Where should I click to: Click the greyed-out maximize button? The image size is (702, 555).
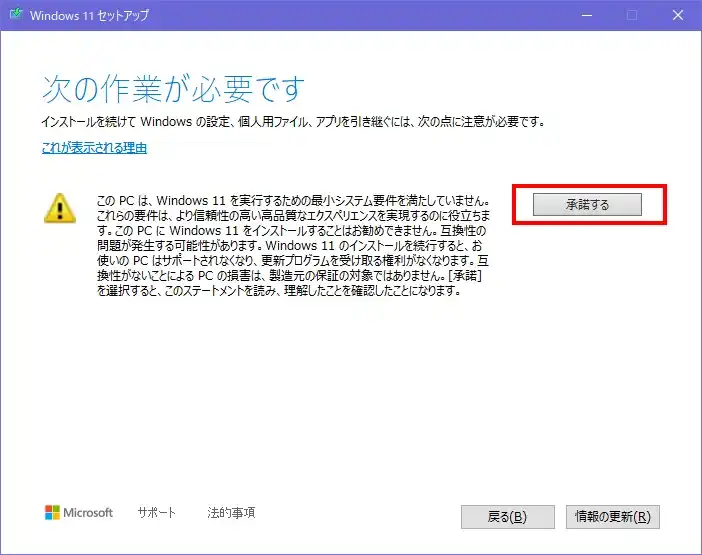[632, 15]
